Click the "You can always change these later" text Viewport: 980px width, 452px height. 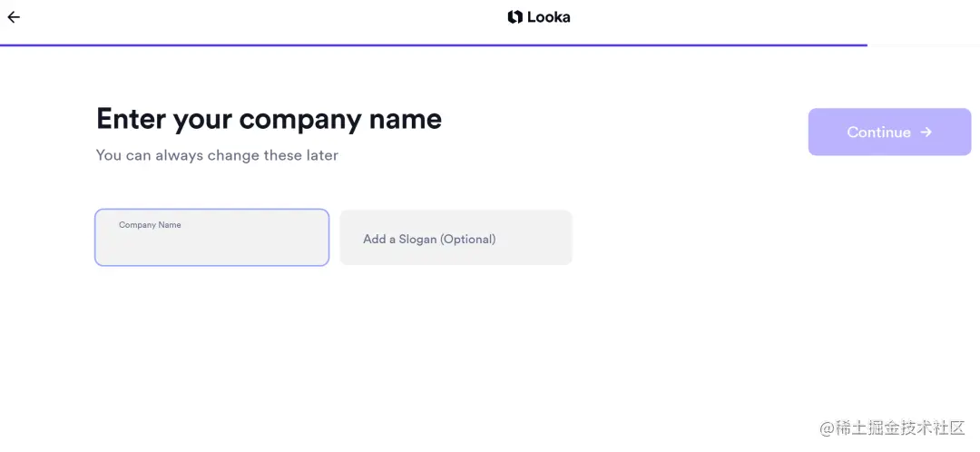tap(217, 155)
